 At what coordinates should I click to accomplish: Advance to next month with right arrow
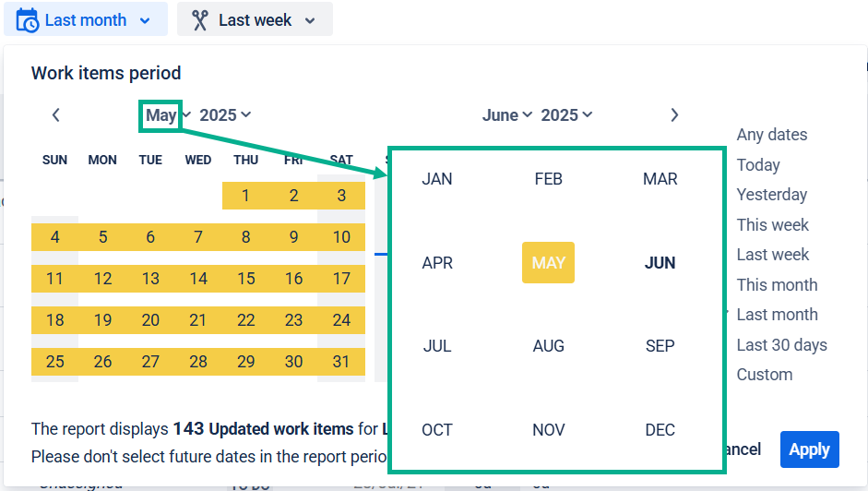tap(674, 114)
